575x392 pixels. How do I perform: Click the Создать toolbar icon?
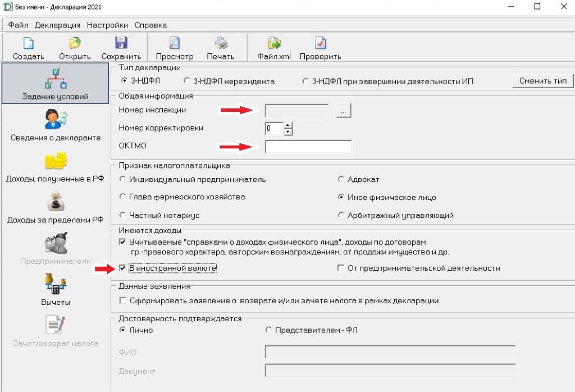click(x=28, y=43)
